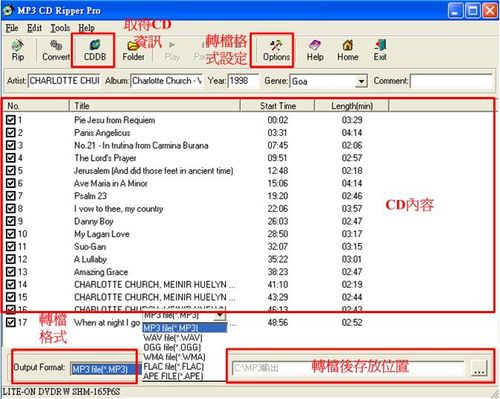Open the Tools menu
The image size is (500, 399).
click(60, 28)
